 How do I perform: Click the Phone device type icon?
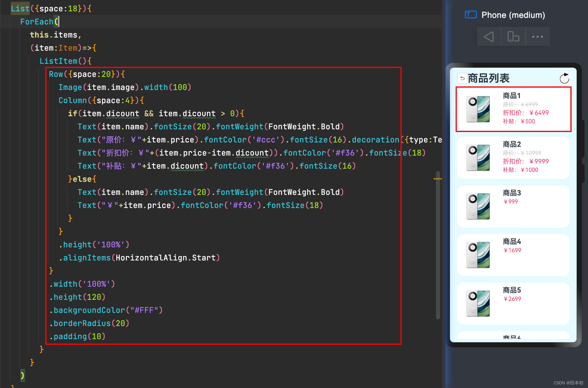471,15
